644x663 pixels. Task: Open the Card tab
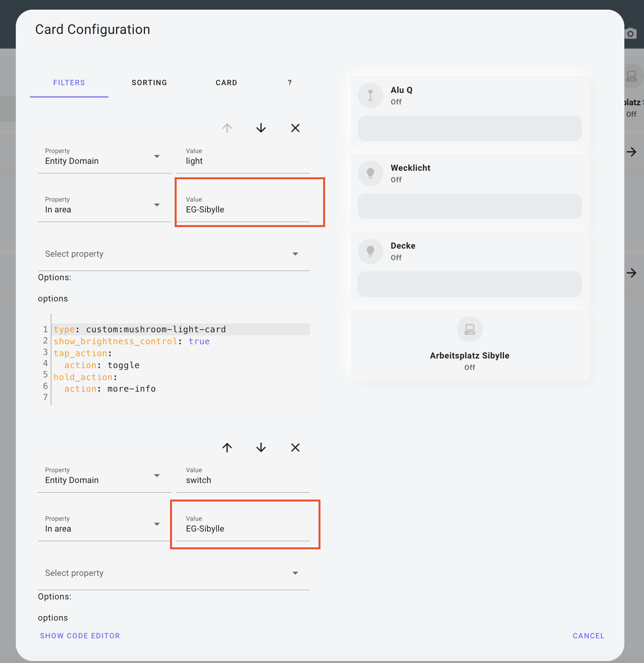(226, 83)
